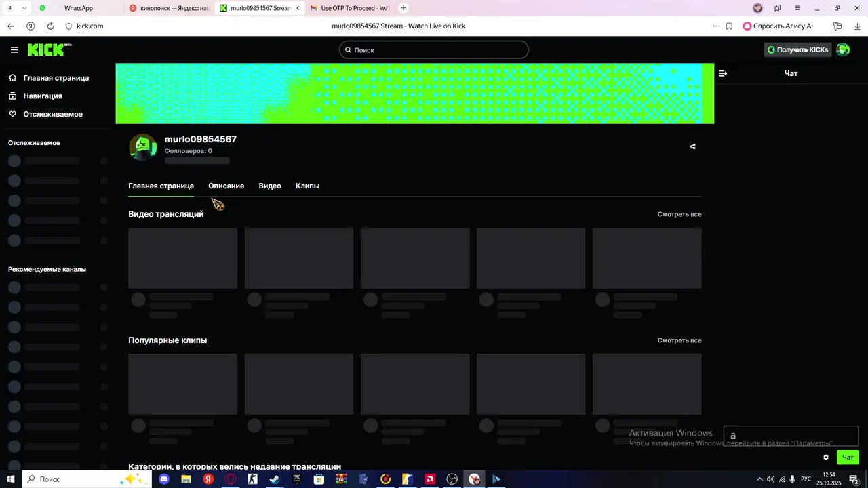Screen dimensions: 868x488
Task: Collapse the chat panel
Action: pos(723,73)
